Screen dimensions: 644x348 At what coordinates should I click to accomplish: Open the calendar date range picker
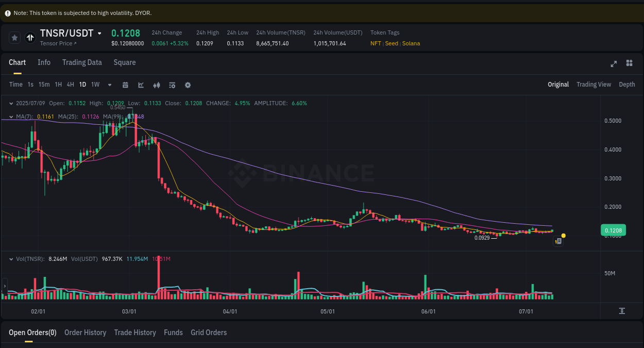tap(125, 85)
